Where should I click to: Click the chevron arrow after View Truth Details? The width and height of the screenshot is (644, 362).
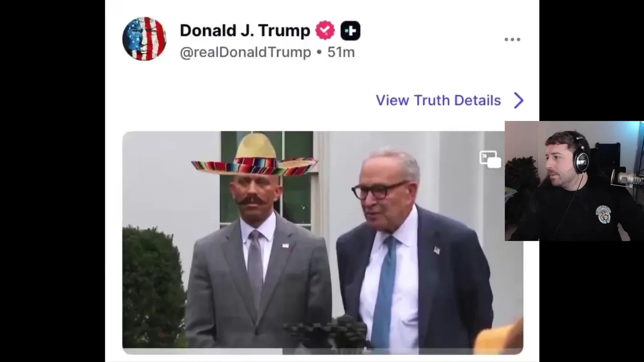pos(519,101)
